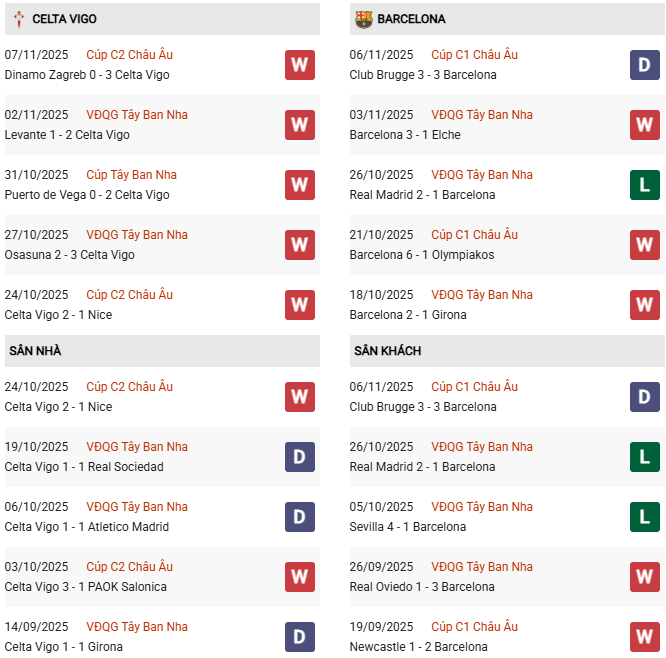Screen dimensions: 666x658
Task: Open Cúp C2 Châu Âu link for 07/11/2025
Action: pyautogui.click(x=129, y=55)
